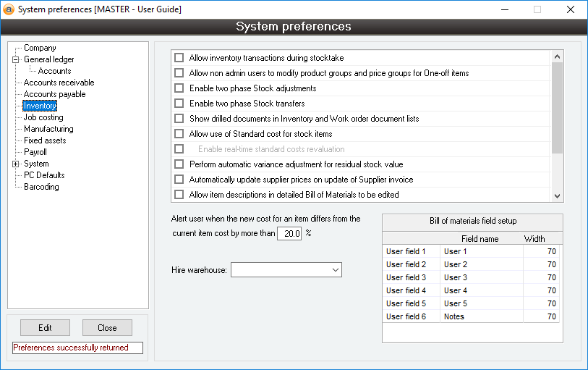Click the Field name cell for User field 6
The height and width of the screenshot is (370, 588).
pyautogui.click(x=481, y=316)
